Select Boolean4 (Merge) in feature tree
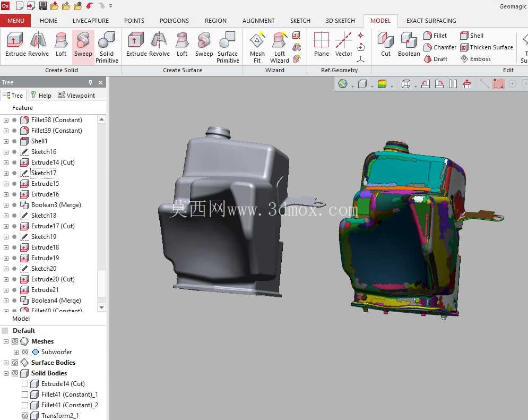The width and height of the screenshot is (528, 420). point(56,301)
